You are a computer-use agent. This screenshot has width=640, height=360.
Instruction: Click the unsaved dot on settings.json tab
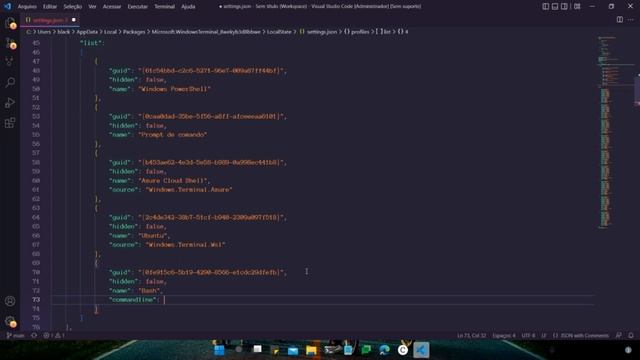click(73, 20)
